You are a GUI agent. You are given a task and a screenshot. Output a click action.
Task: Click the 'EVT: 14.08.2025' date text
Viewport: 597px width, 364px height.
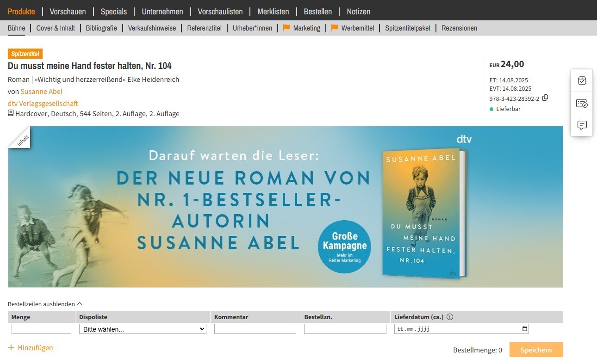point(510,88)
